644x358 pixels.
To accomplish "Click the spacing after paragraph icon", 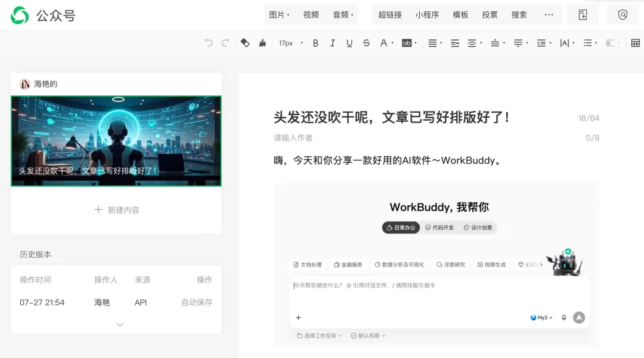I will (x=518, y=43).
